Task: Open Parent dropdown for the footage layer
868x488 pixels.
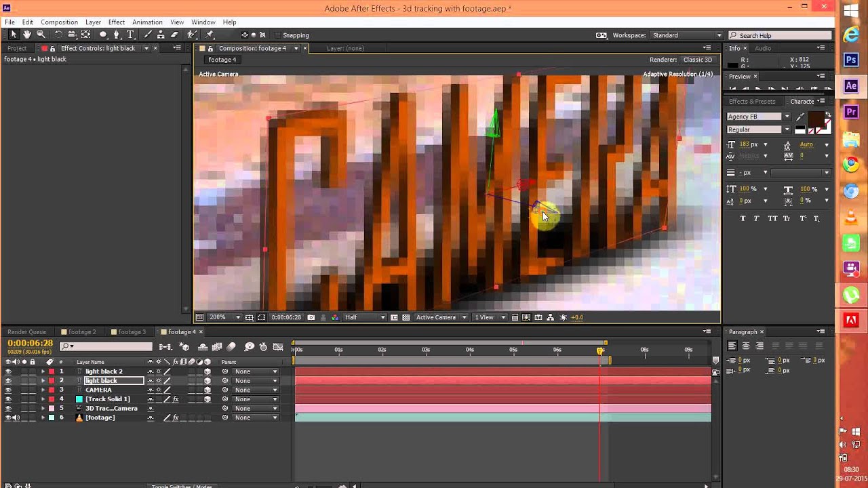Action: (256, 418)
